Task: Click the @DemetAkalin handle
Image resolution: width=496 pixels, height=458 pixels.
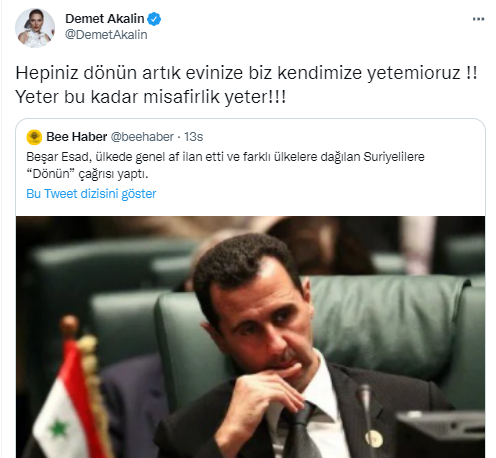Action: 106,35
